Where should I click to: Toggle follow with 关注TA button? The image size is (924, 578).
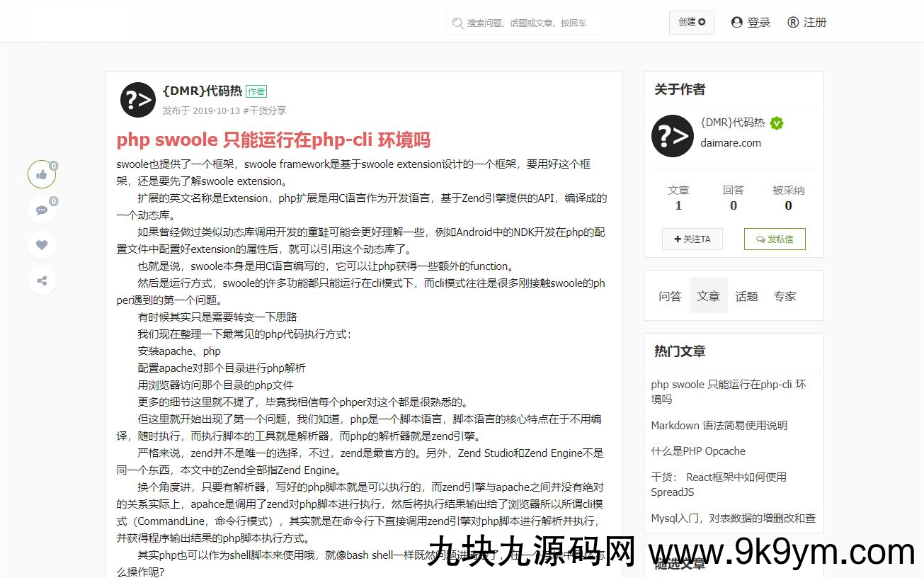(692, 239)
